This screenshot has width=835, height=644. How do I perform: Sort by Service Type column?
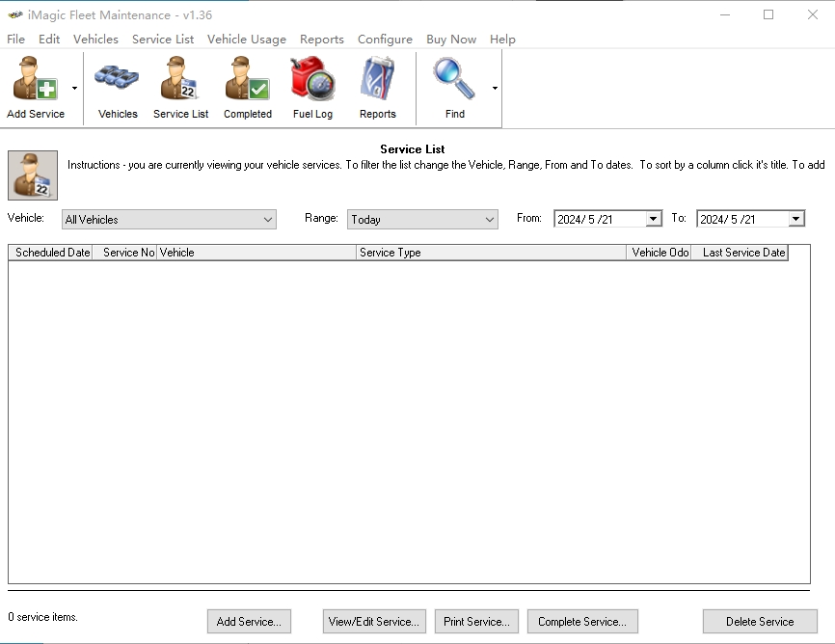click(491, 253)
